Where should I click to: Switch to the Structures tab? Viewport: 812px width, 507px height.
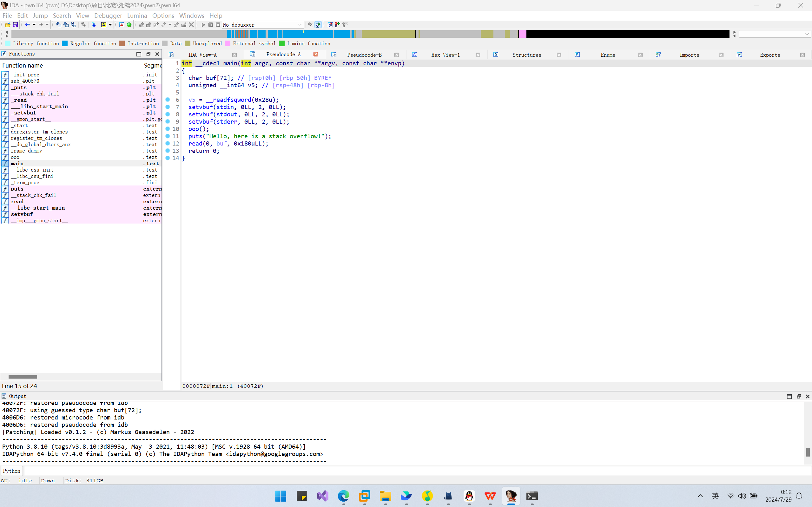(527, 55)
